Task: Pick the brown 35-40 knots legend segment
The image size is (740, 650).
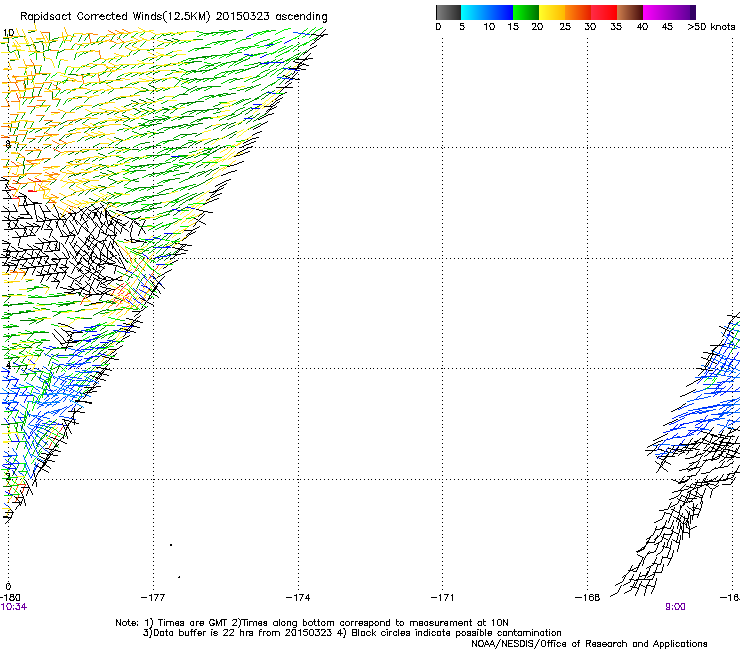Action: coord(630,12)
